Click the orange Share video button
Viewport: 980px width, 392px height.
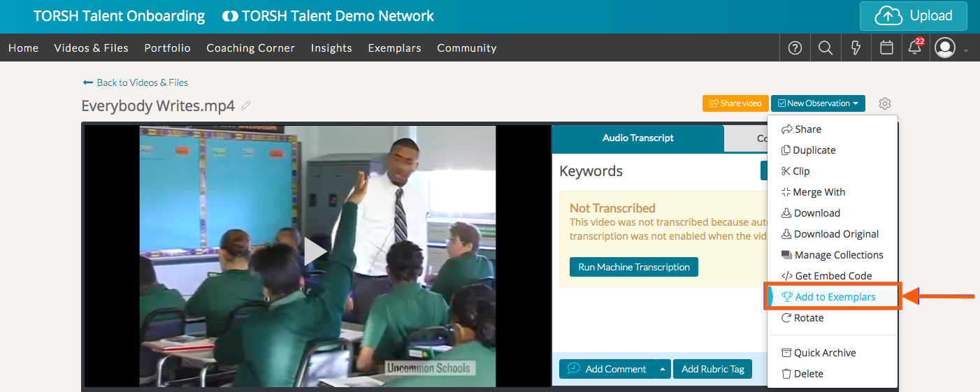coord(735,103)
